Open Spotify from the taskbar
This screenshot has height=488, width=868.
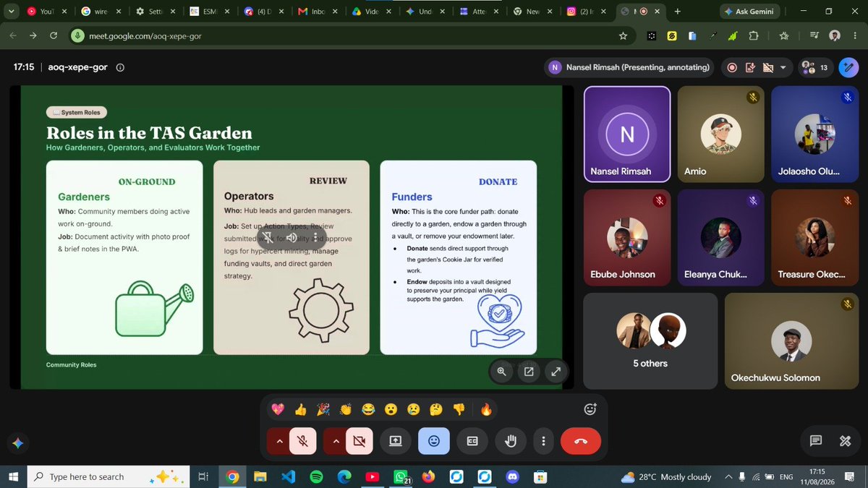(x=316, y=476)
